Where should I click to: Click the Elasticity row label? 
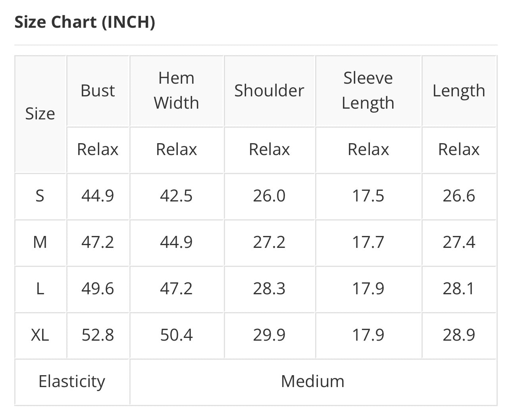point(72,382)
